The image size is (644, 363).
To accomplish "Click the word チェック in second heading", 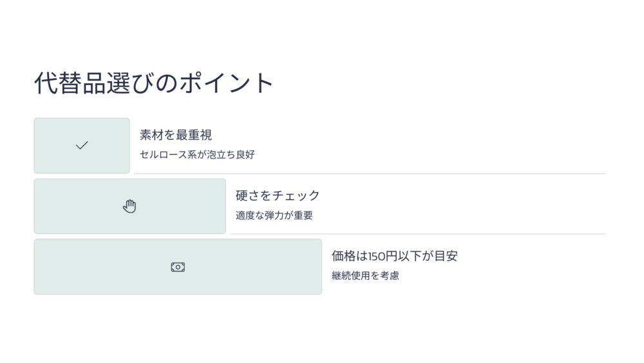I will point(296,195).
